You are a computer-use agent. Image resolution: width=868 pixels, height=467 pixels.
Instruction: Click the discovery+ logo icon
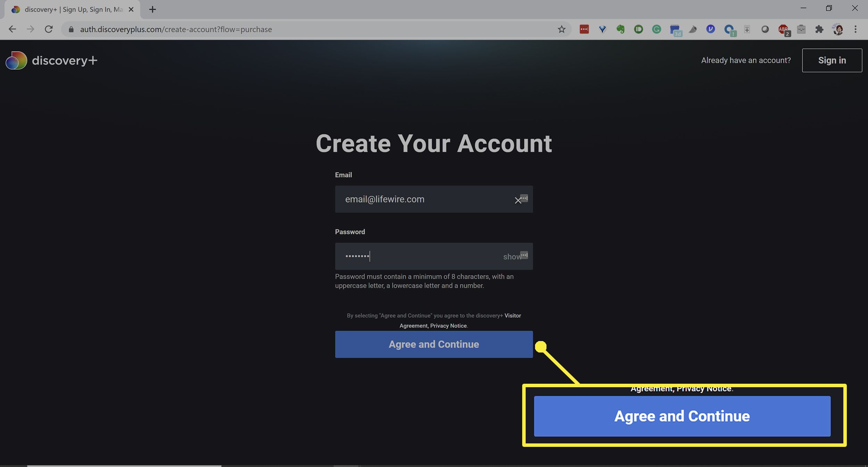(17, 60)
